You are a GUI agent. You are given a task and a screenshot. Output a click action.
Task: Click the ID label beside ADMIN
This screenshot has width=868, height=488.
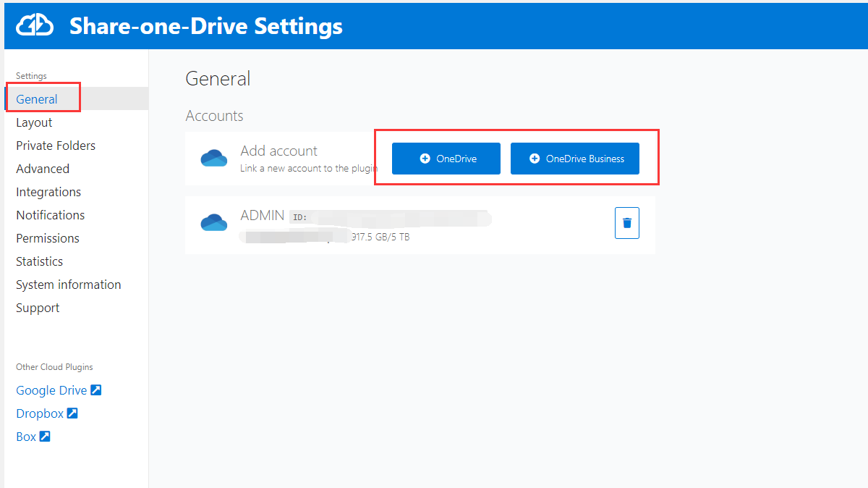(x=299, y=216)
